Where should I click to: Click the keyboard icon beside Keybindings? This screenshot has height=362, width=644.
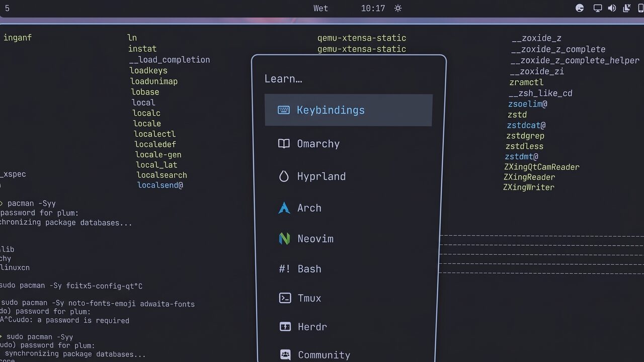(284, 110)
